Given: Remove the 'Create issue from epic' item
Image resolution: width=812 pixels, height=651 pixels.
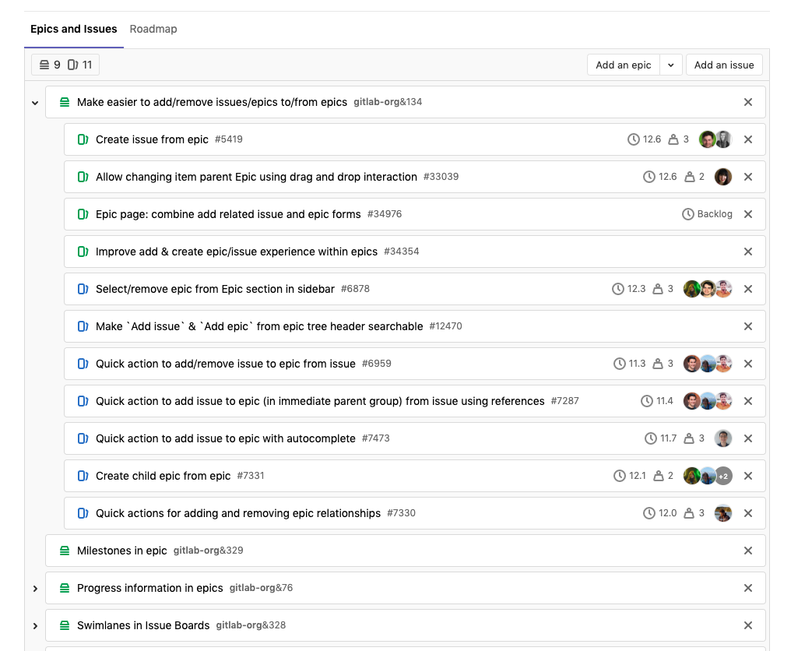Looking at the screenshot, I should (x=748, y=139).
